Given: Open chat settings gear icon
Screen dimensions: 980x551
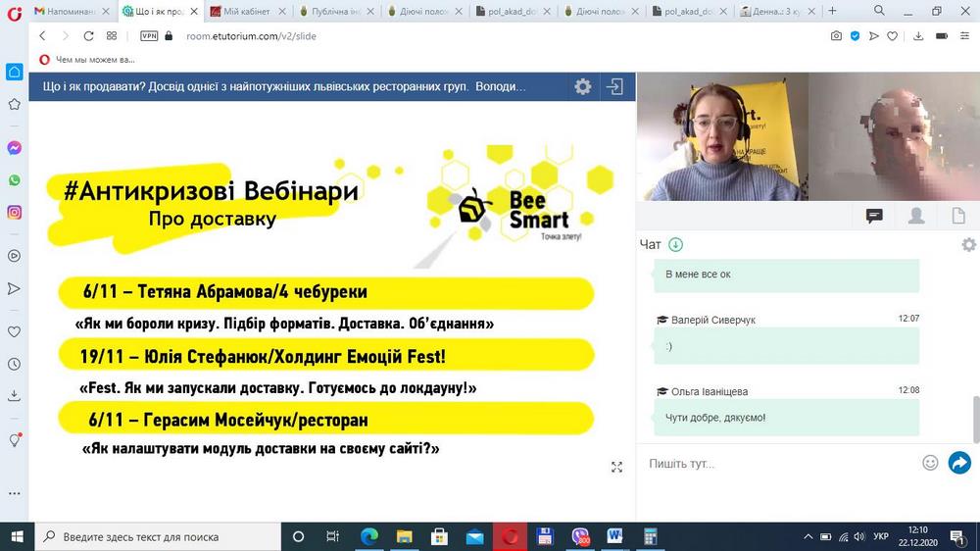Looking at the screenshot, I should pos(968,244).
